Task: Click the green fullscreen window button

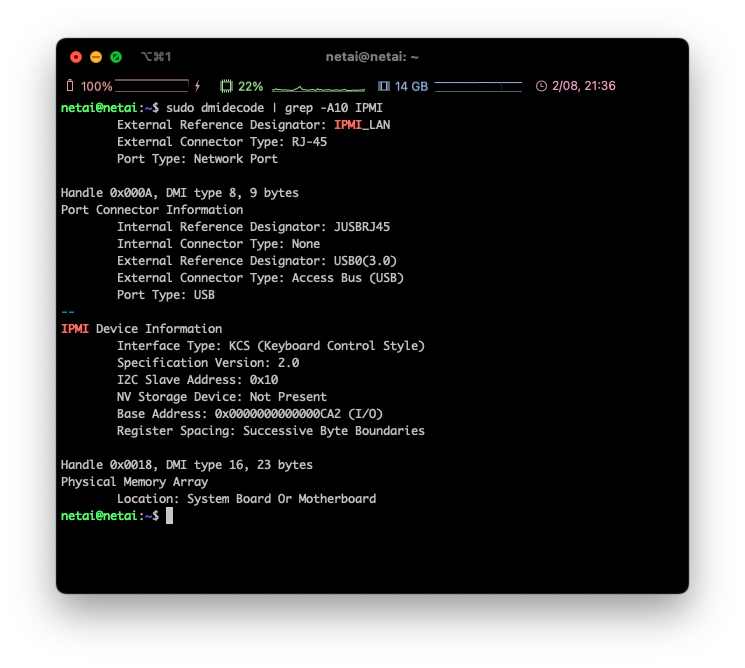Action: (x=116, y=57)
